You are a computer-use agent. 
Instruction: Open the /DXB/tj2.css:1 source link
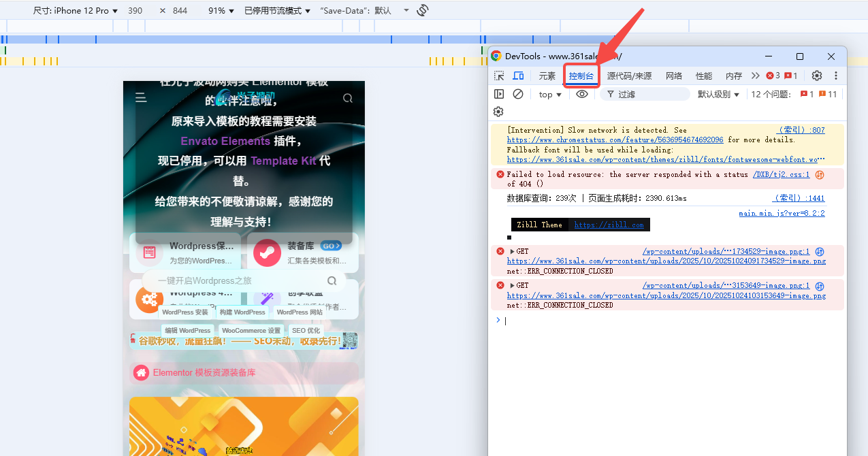781,174
